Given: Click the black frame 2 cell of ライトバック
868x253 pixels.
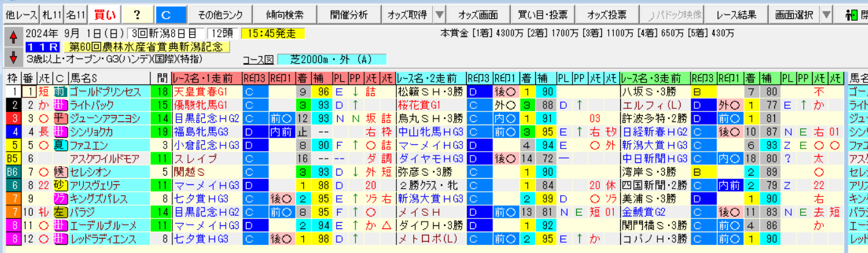Looking at the screenshot, I should click(x=13, y=105).
